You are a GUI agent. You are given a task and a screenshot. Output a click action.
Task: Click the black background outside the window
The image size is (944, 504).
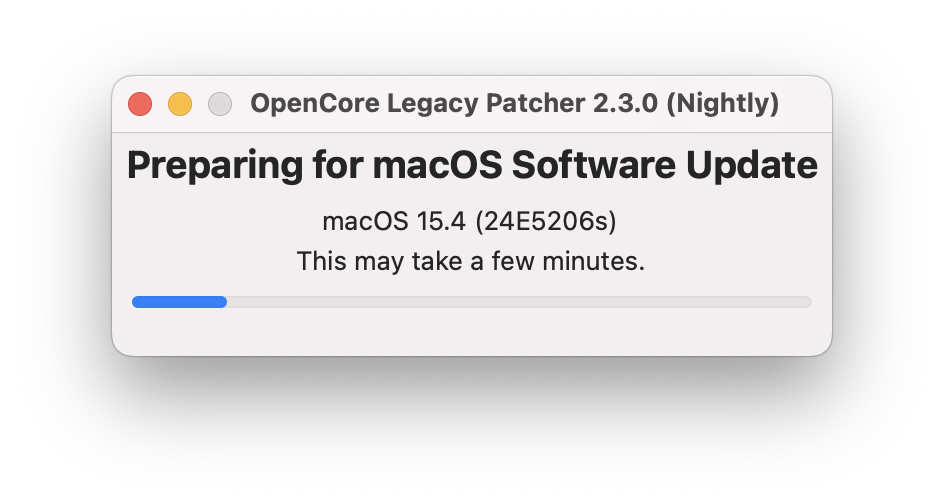pos(472,430)
